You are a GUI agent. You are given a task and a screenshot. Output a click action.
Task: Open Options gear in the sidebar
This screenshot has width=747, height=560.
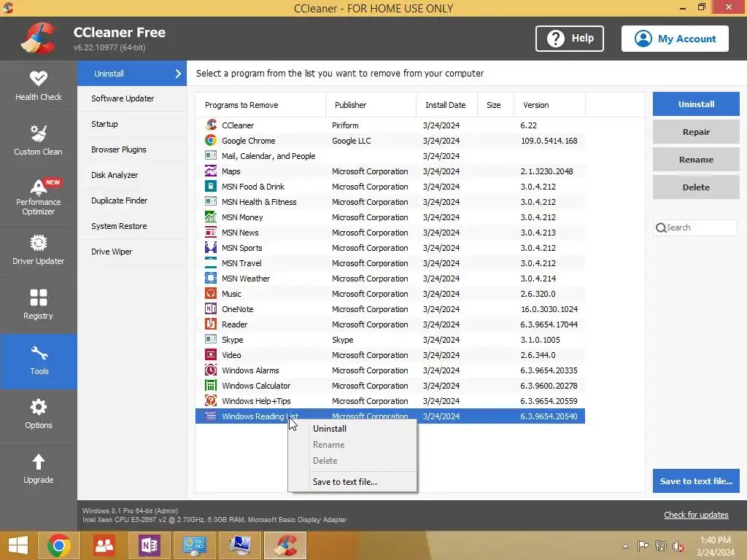coord(39,407)
